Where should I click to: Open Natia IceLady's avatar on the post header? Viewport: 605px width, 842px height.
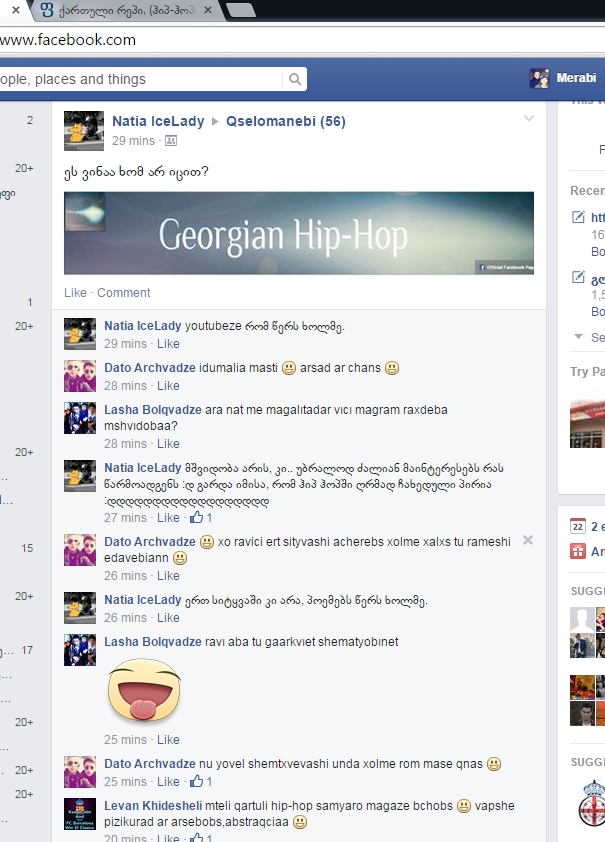tap(84, 131)
